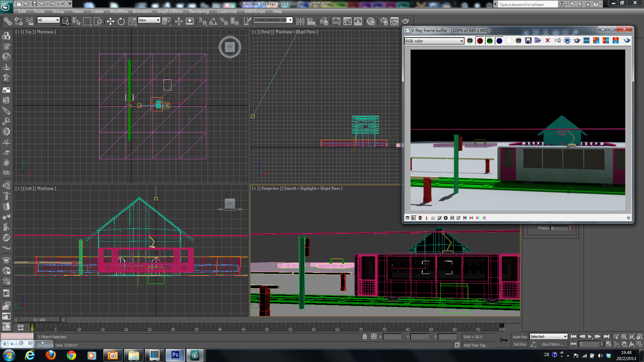
Task: Click the Set Key button
Action: 520,344
